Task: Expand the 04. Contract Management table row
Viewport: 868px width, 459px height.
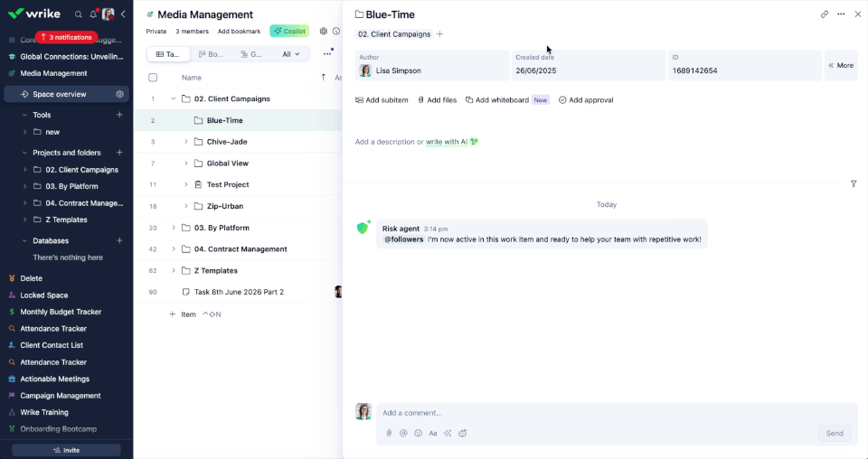Action: (174, 249)
